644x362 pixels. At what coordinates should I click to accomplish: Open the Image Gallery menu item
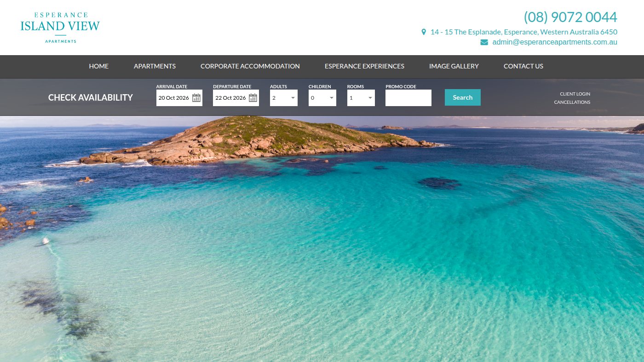454,66
